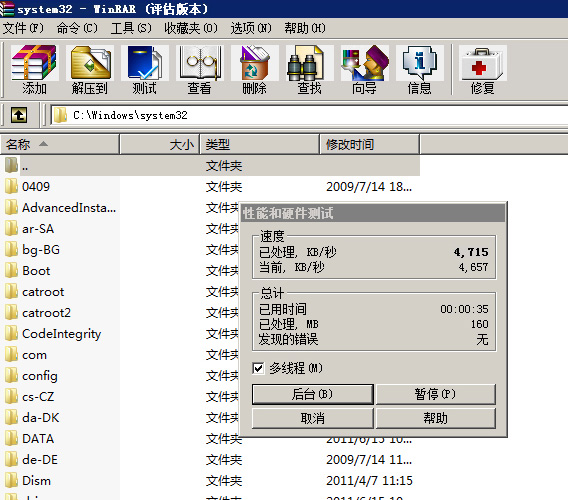Click the 性能和硬件测试 dialog title bar
Image resolution: width=568 pixels, height=500 pixels.
(373, 213)
